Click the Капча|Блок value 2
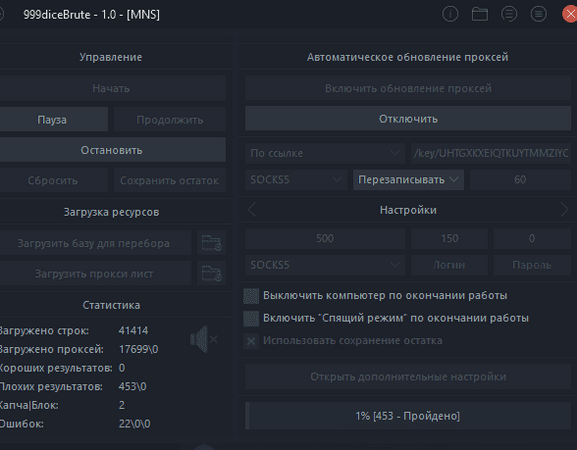The height and width of the screenshot is (450, 577). click(122, 405)
